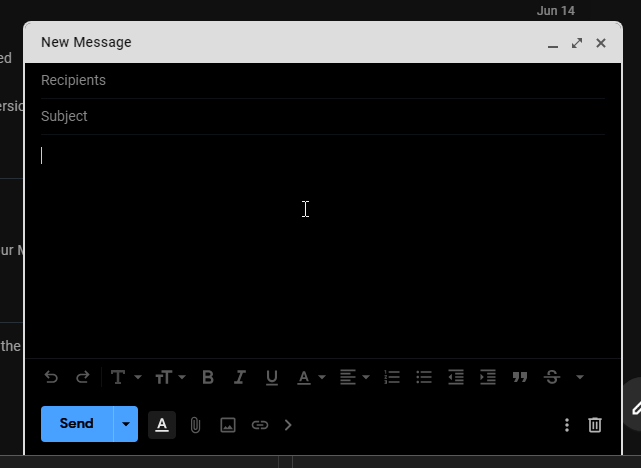This screenshot has height=468, width=641.
Task: Expand compose window to full screen
Action: (x=577, y=43)
